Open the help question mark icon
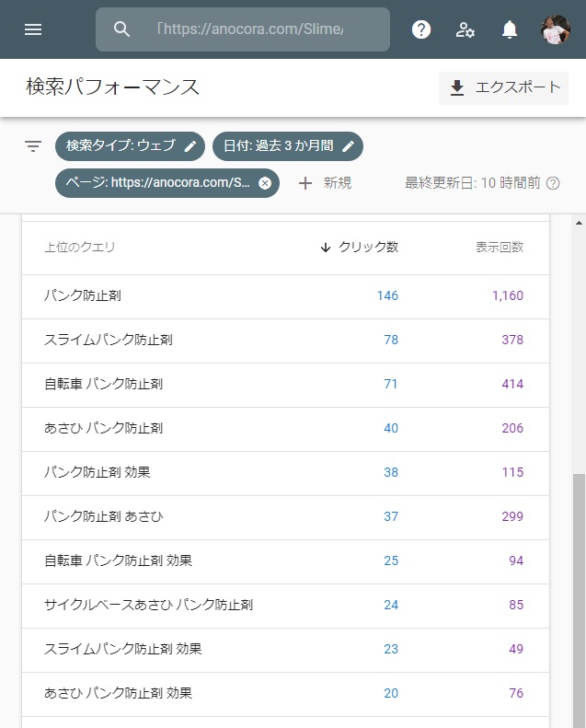The image size is (586, 728). (x=421, y=29)
